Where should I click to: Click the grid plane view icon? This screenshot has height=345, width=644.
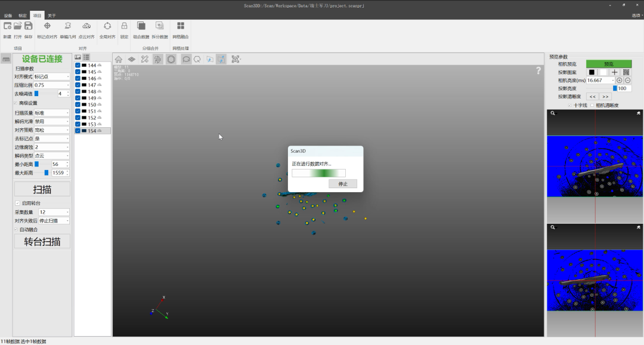point(131,59)
